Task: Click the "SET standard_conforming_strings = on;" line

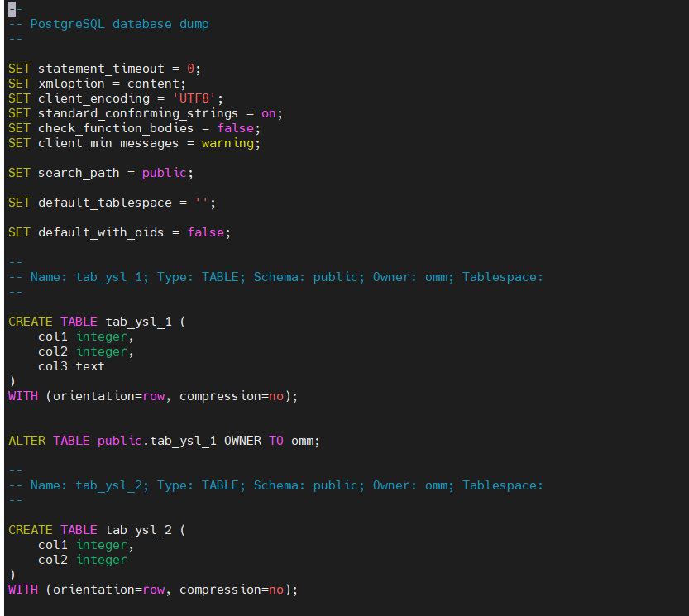Action: (146, 113)
